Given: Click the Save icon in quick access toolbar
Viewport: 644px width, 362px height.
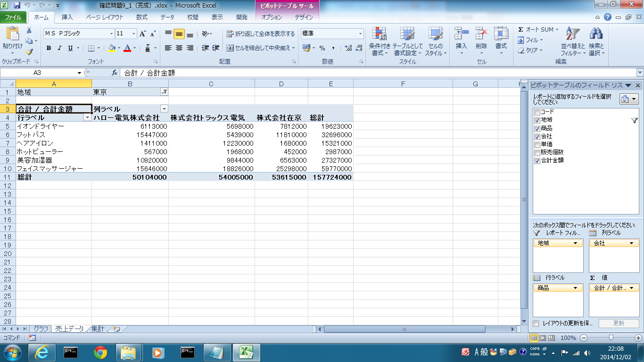Looking at the screenshot, I should 17,6.
